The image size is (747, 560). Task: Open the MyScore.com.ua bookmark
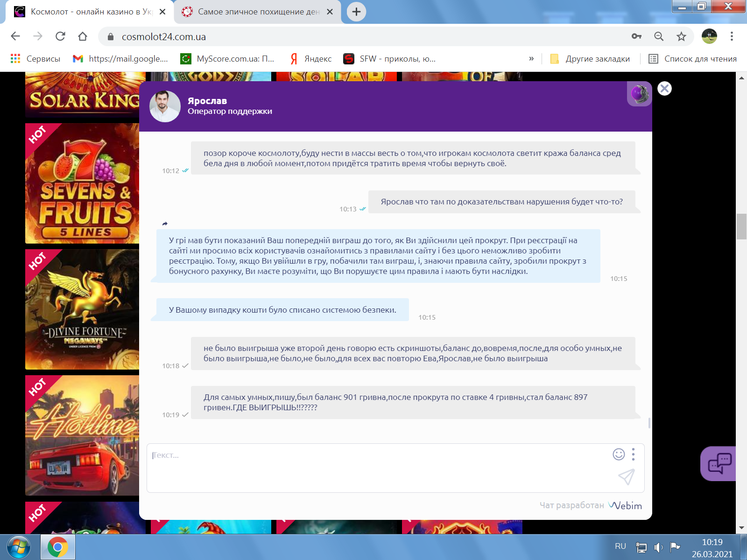point(228,59)
